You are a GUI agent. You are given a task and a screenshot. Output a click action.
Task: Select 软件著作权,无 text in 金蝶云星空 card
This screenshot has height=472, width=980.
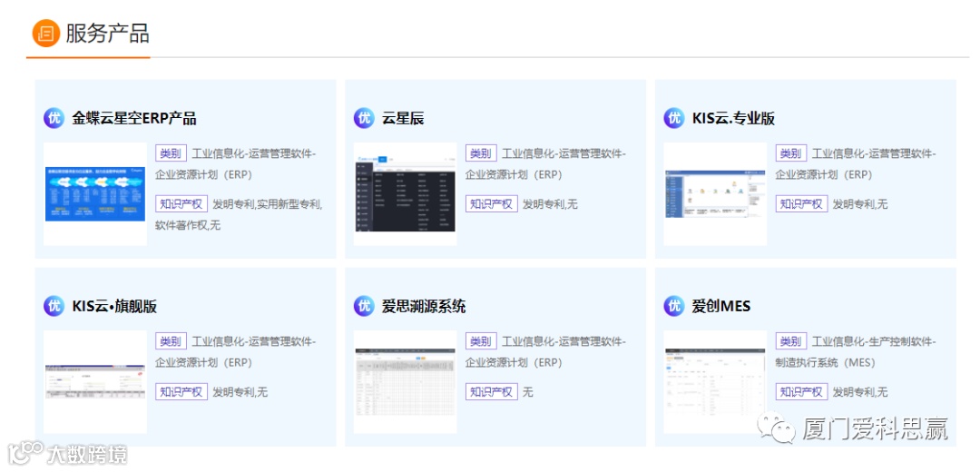(188, 225)
